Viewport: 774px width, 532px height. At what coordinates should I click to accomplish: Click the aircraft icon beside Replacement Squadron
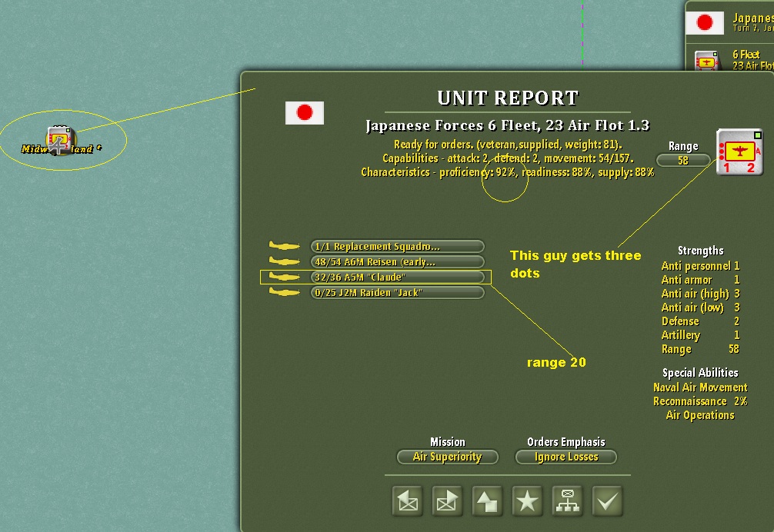[285, 246]
